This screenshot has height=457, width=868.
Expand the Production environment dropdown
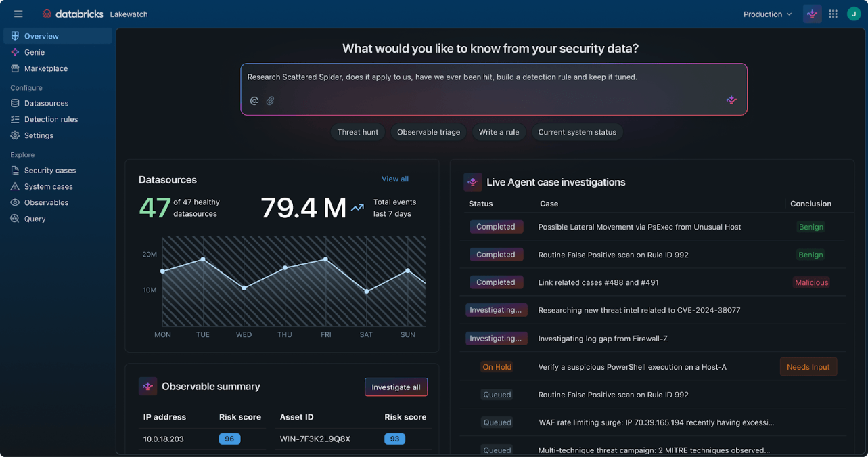point(767,14)
